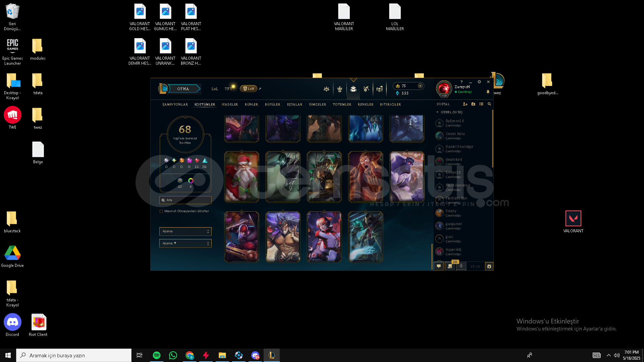Open the Store coins icon
This screenshot has height=362, width=644.
380,89
